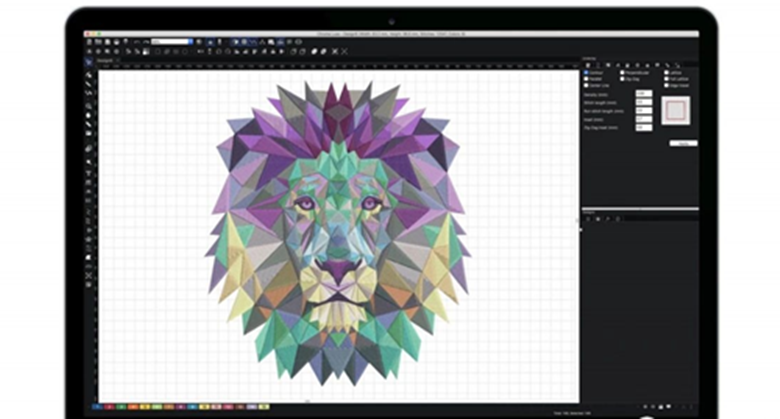780x419 pixels.
Task: Open the zoom dropdown in the top toolbar
Action: coord(171,41)
